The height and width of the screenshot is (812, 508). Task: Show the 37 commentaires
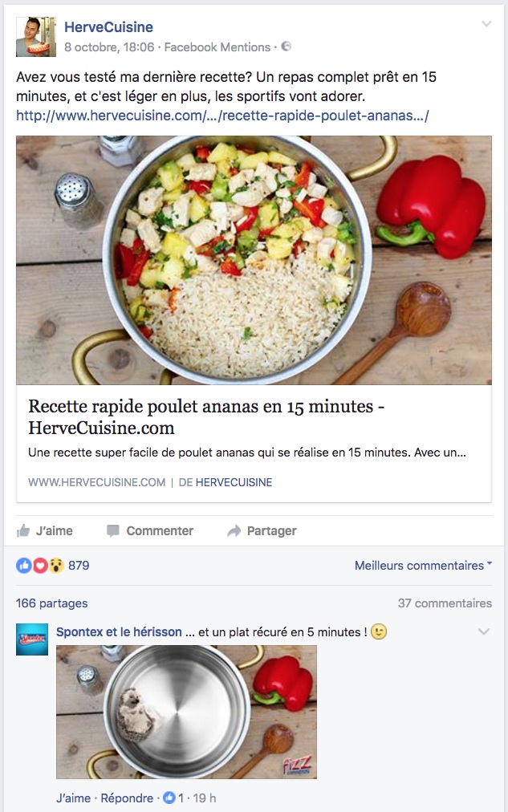(445, 603)
